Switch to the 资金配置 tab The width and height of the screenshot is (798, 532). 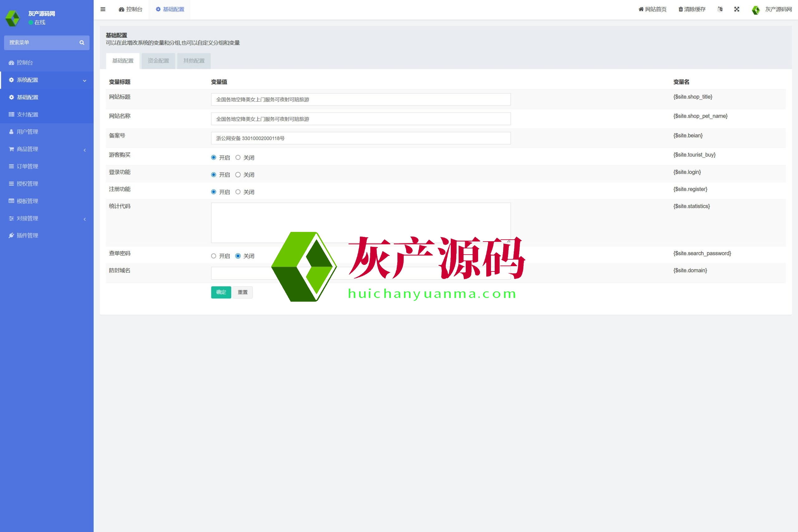tap(158, 61)
